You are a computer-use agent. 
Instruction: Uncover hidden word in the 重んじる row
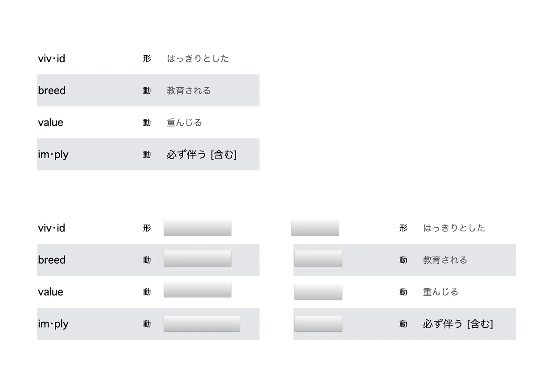click(x=318, y=292)
